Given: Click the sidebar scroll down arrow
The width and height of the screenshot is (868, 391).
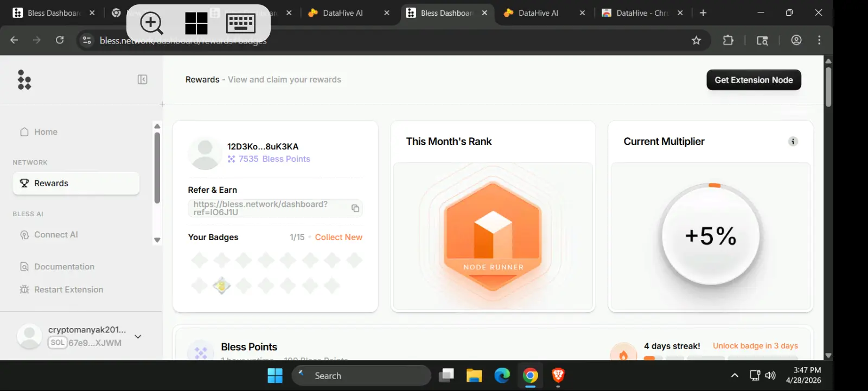Looking at the screenshot, I should [x=157, y=240].
